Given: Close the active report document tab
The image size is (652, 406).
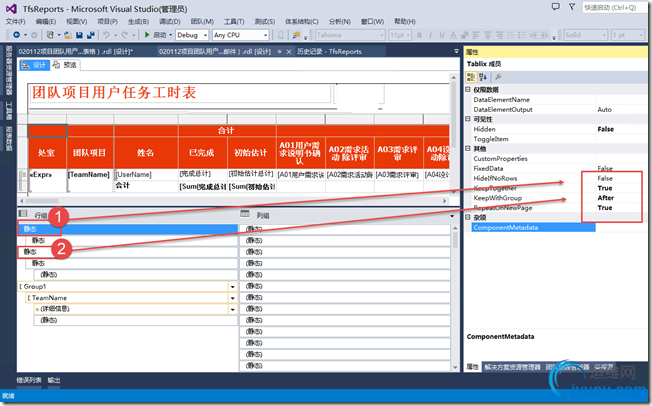Looking at the screenshot, I should pos(289,52).
